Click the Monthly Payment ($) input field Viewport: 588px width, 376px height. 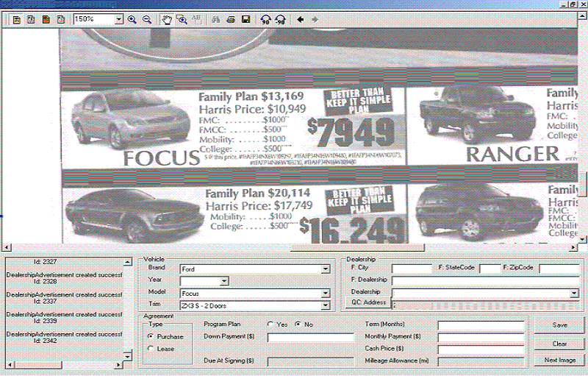(x=481, y=338)
